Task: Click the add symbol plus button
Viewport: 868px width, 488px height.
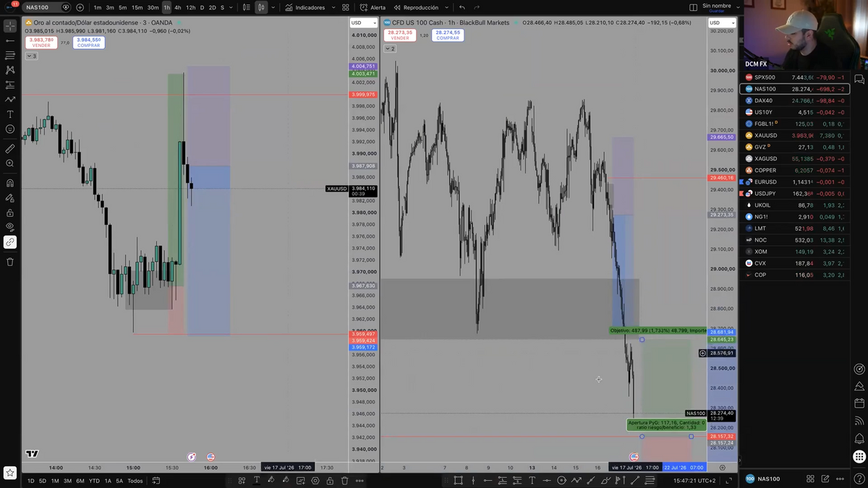Action: pyautogui.click(x=80, y=7)
